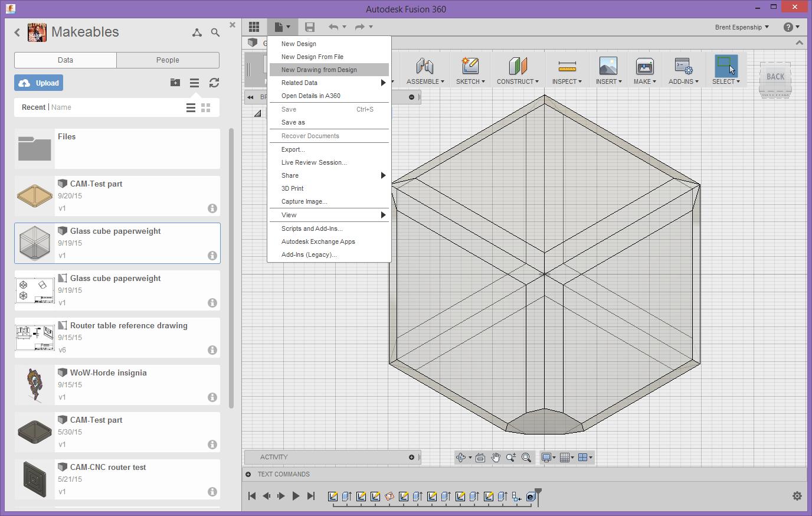Search the project with magnifier icon
Screen dimensions: 812x516
click(215, 32)
